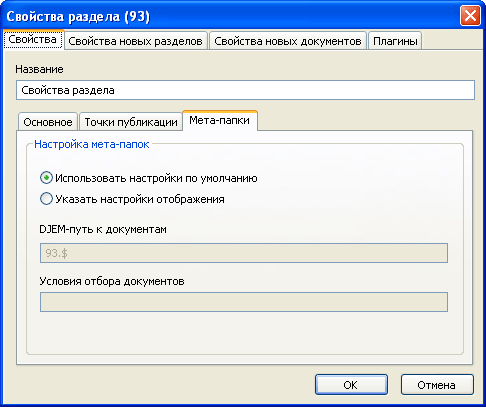Cancel with the Отмена button
Screen dimensions: 486x407
coord(437,385)
